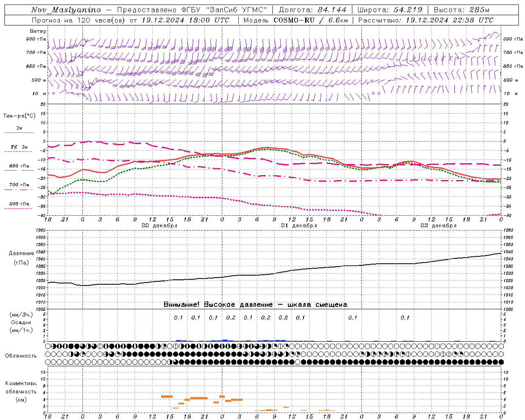The height and width of the screenshot is (420, 525).
Task: Click the 850 гПа temperature legend entry
Action: pyautogui.click(x=19, y=168)
